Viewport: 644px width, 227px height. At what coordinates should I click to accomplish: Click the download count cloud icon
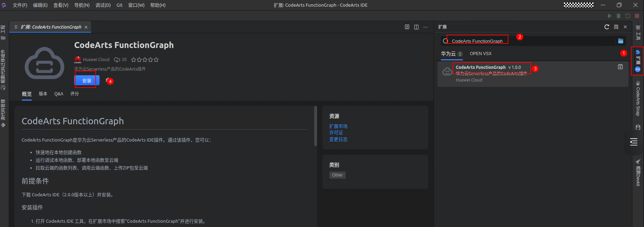tap(117, 60)
